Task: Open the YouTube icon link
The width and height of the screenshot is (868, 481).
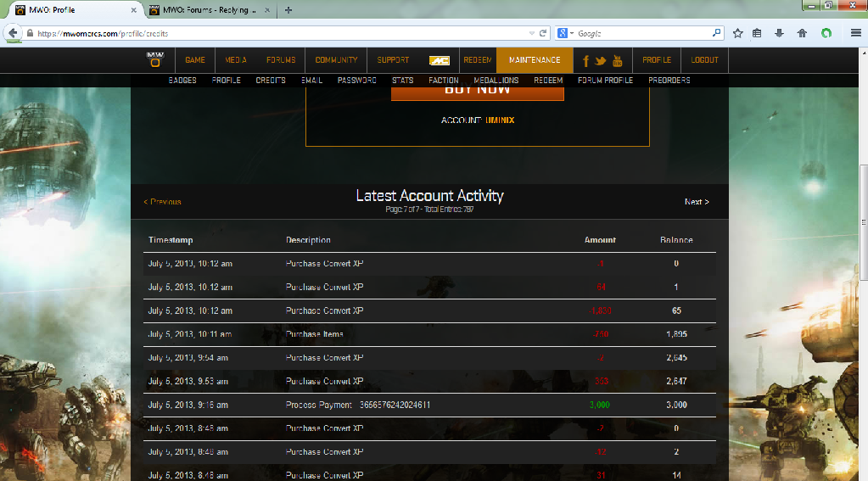Action: point(617,60)
